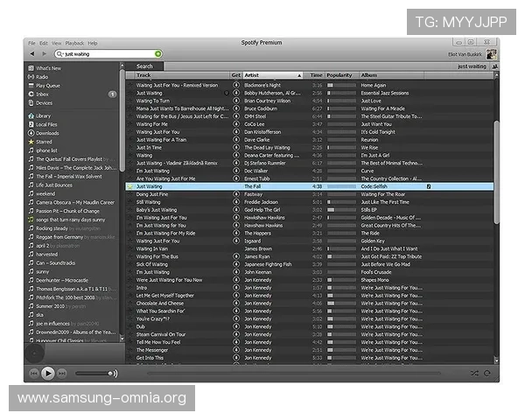The image size is (525, 420).
Task: Open the search field magnifier dropdown
Action: [59, 54]
